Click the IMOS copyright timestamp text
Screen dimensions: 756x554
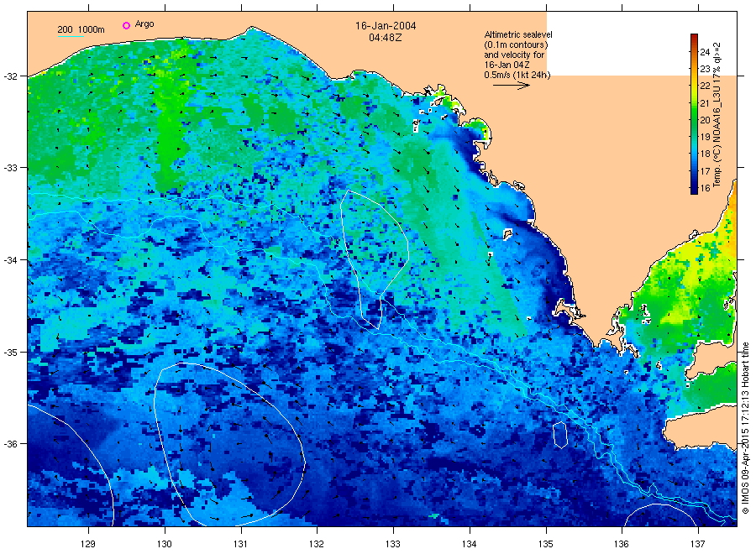pyautogui.click(x=745, y=428)
